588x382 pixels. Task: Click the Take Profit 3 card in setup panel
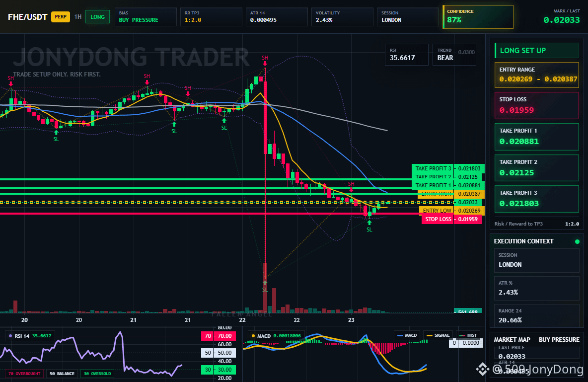(537, 199)
